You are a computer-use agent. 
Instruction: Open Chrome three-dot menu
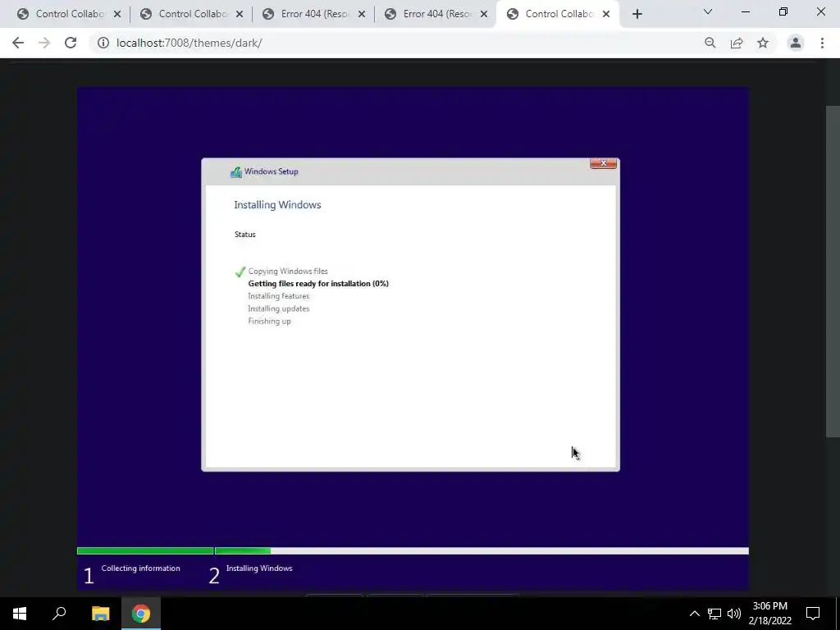pos(822,43)
